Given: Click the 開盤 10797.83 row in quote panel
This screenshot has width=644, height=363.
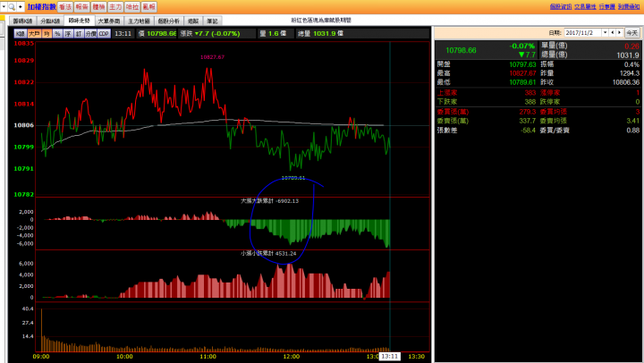Looking at the screenshot, I should pyautogui.click(x=487, y=64).
